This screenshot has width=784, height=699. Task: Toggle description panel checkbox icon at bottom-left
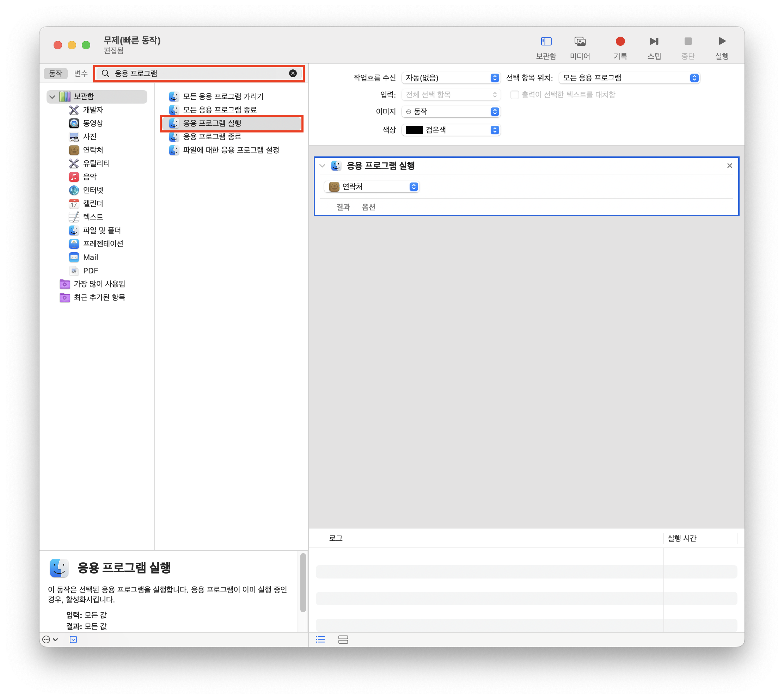(x=73, y=639)
